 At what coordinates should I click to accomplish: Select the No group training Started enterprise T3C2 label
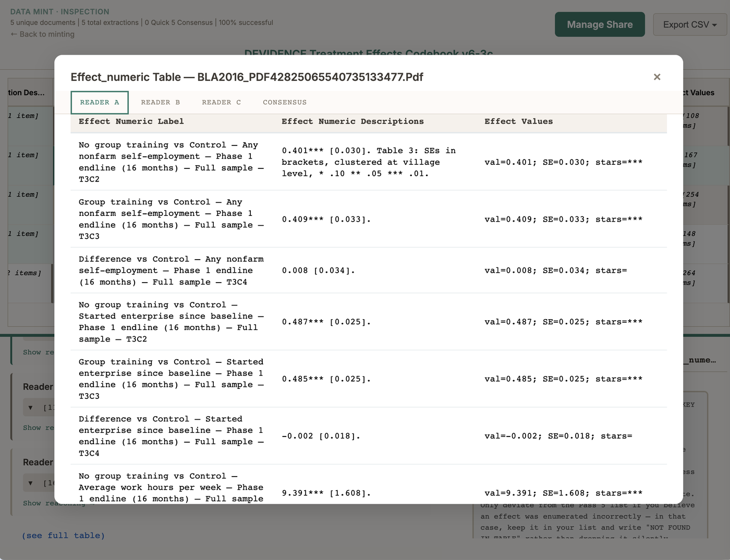coord(171,322)
